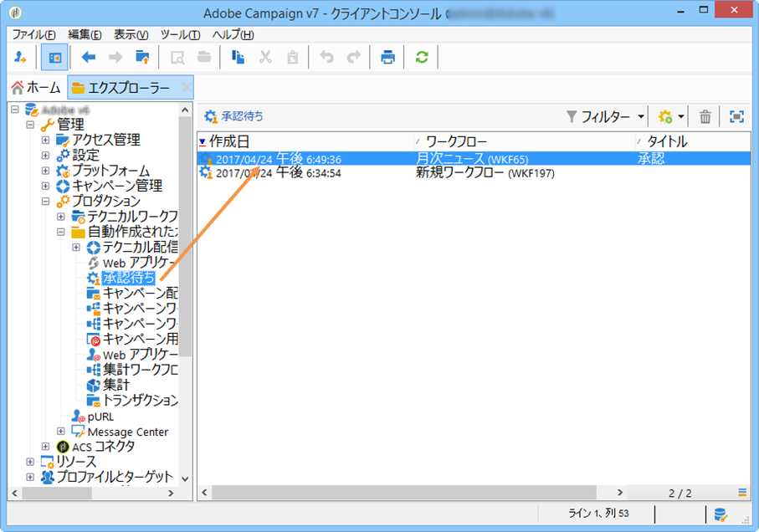Select the pURL tree item
Viewport: 759px width, 532px height.
coord(100,417)
